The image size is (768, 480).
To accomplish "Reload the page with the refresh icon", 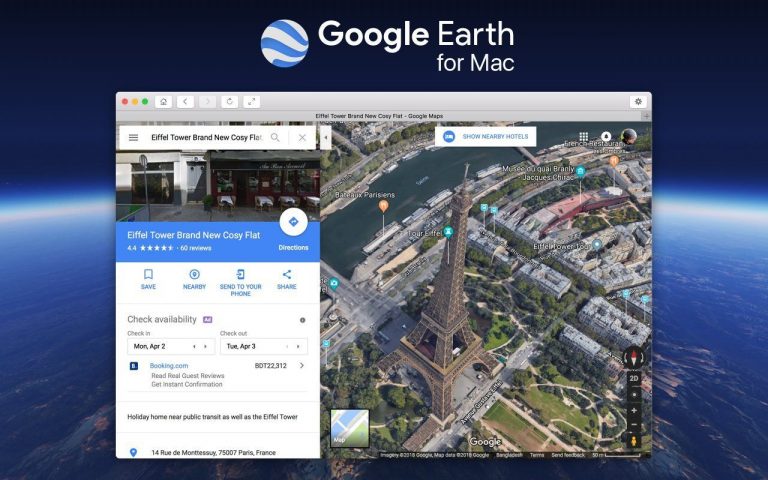I will coord(229,101).
